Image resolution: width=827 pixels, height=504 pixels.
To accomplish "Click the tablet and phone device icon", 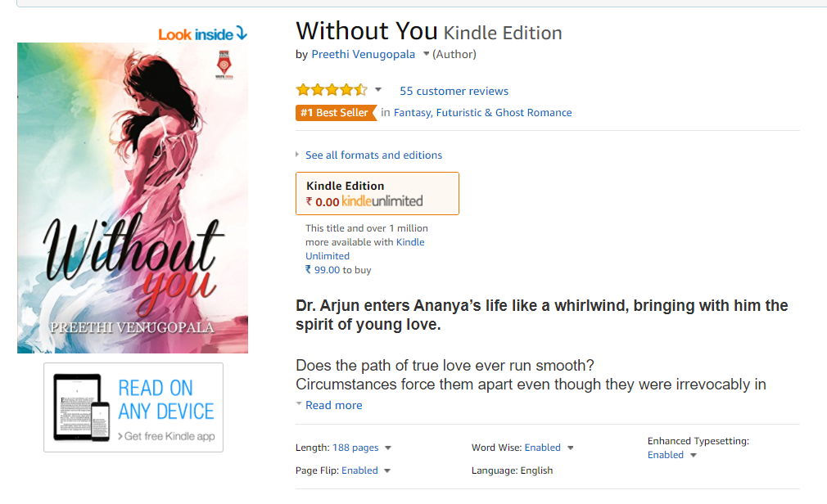I will (x=82, y=407).
